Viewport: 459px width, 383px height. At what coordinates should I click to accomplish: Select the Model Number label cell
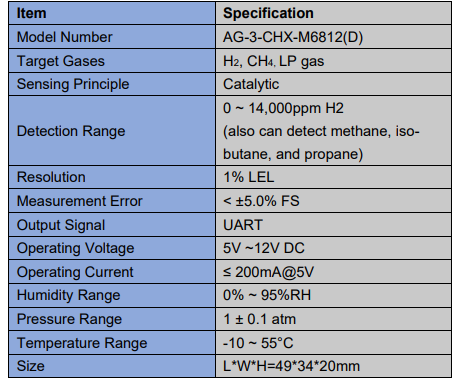click(112, 37)
